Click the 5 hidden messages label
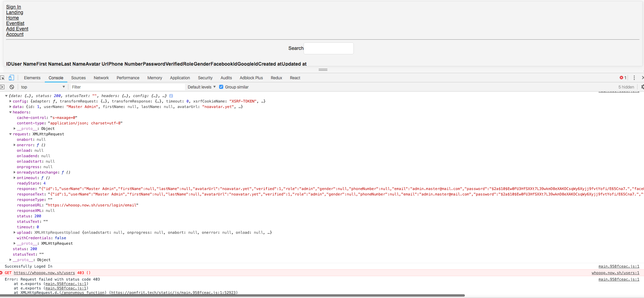The image size is (644, 298). click(x=626, y=87)
